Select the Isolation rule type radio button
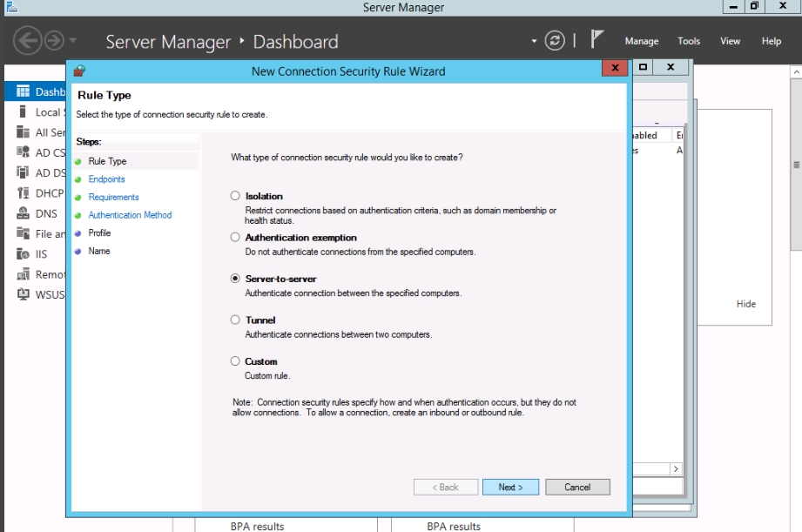 point(235,196)
